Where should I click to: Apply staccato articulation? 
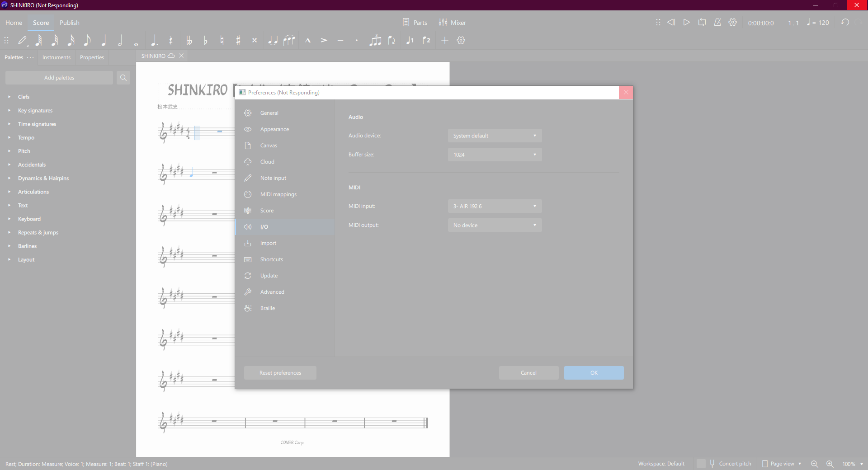click(x=356, y=40)
